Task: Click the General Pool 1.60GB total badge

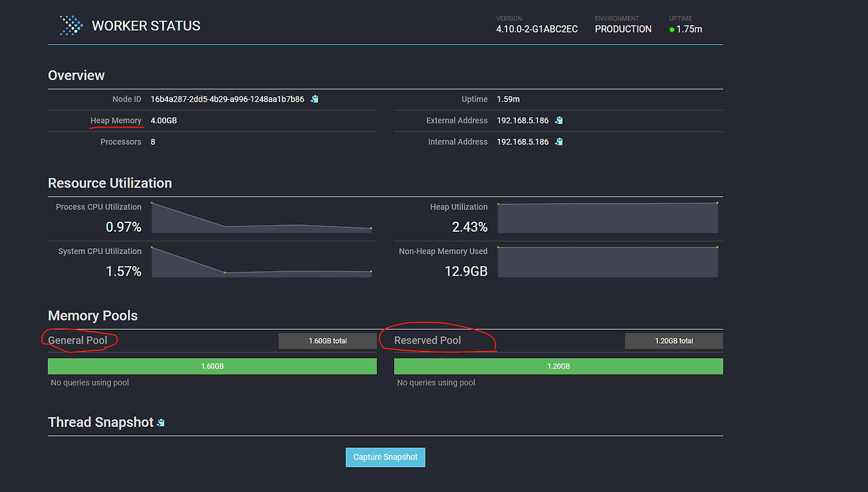Action: point(328,341)
